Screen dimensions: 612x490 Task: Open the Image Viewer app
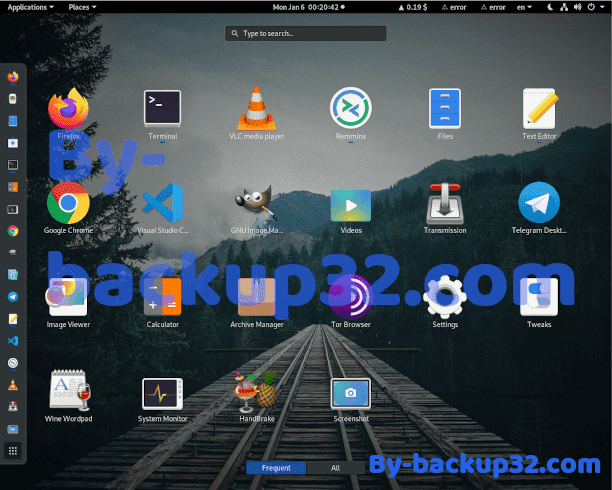(x=68, y=297)
